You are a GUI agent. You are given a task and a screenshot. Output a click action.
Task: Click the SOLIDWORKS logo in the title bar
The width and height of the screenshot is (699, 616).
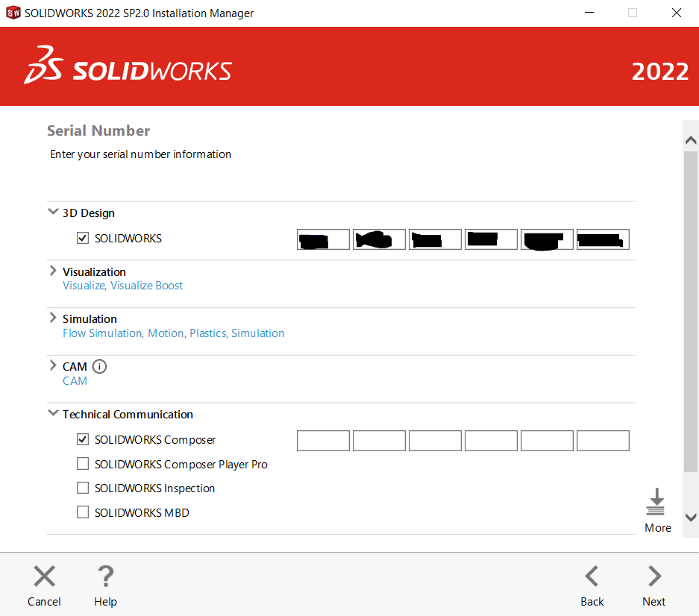[13, 13]
